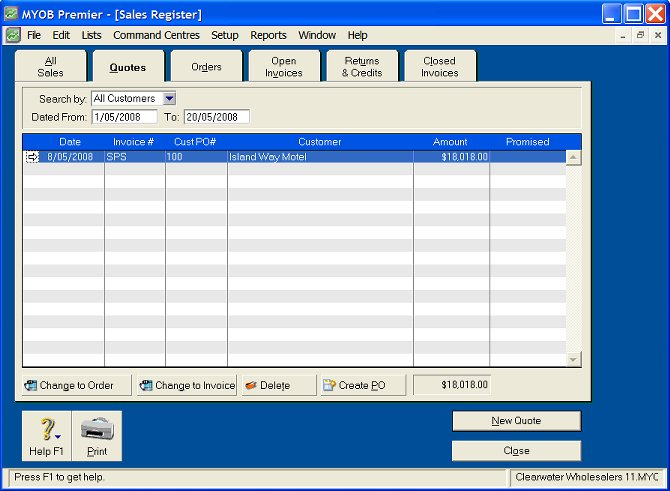The image size is (670, 491).
Task: Click the Close button below New Quote
Action: coord(516,451)
